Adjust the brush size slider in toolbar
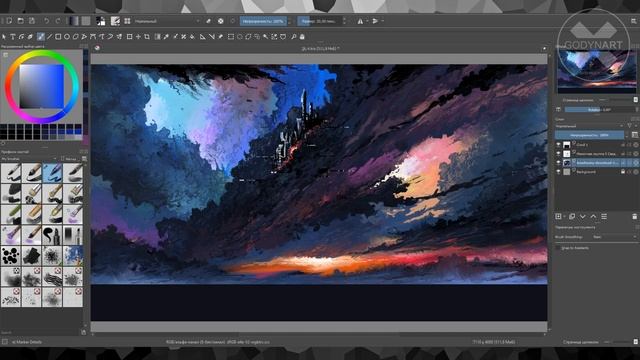This screenshot has width=640, height=360. click(319, 21)
